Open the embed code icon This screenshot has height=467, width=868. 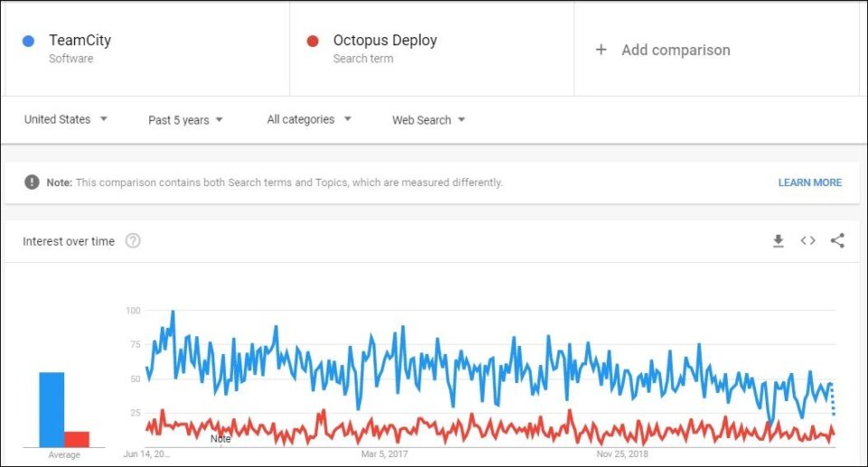(x=807, y=240)
